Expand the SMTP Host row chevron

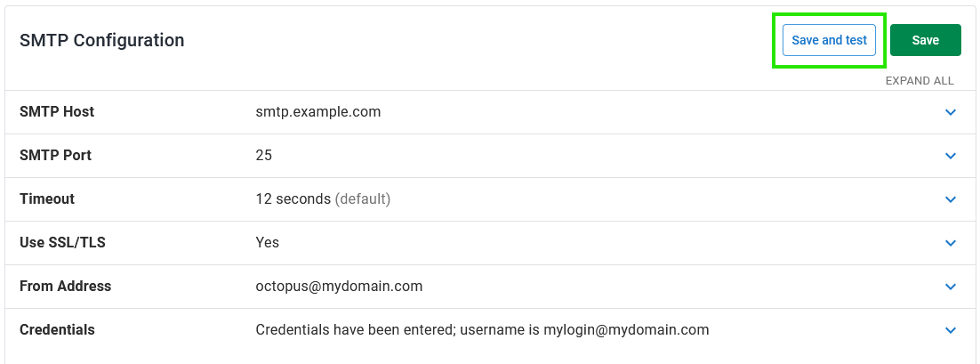point(951,112)
